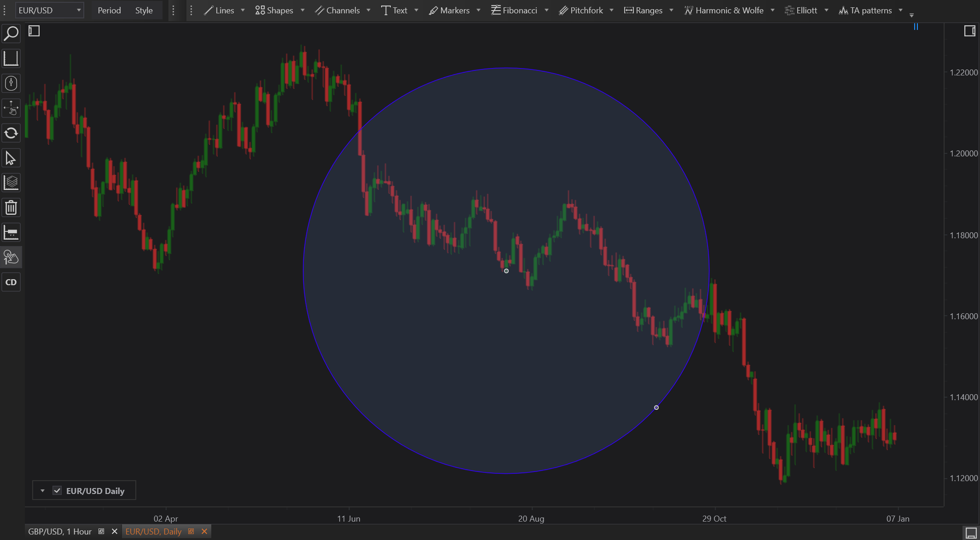Click the refresh chart icon

pos(11,133)
